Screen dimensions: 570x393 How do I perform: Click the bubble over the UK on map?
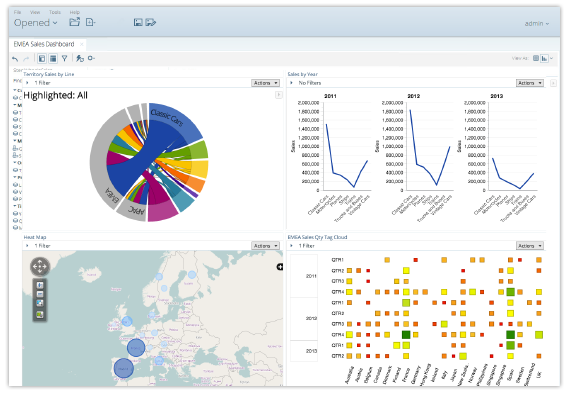tap(127, 321)
